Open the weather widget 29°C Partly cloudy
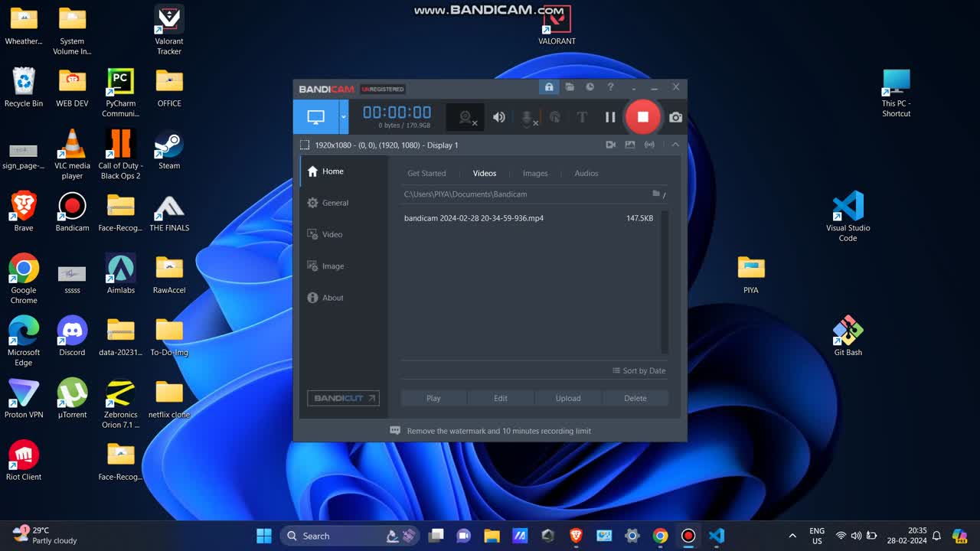Viewport: 980px width, 551px height. pos(44,535)
